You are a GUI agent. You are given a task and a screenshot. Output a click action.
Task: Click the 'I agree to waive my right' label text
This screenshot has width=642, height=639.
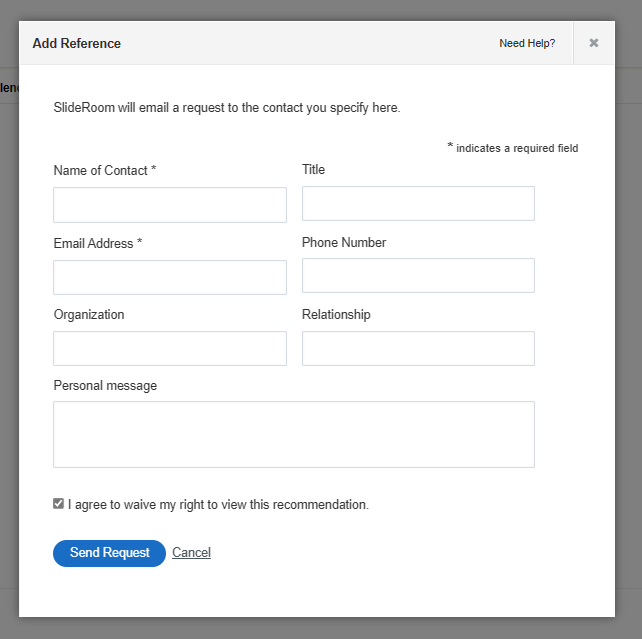pyautogui.click(x=218, y=504)
